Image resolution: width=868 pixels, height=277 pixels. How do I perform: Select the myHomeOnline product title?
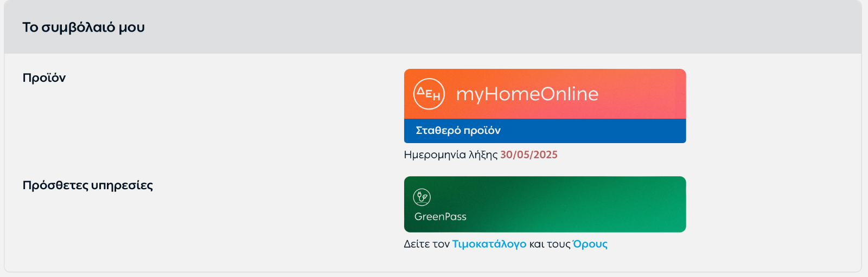527,94
